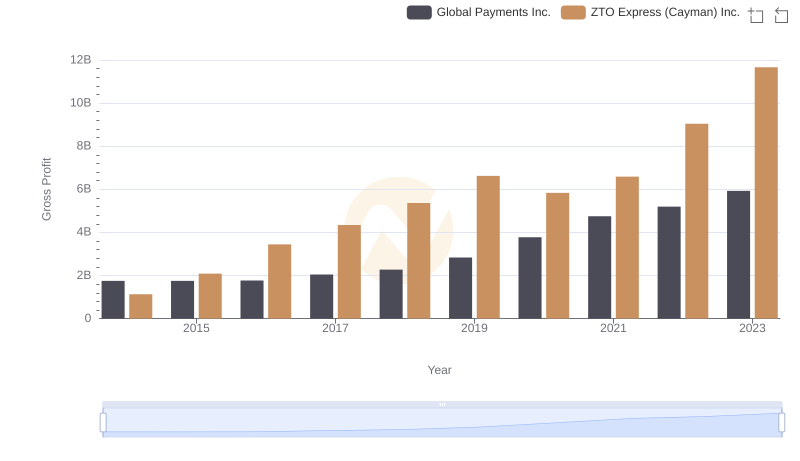
Task: Select the ZTO Express 2016 bar
Action: 280,281
